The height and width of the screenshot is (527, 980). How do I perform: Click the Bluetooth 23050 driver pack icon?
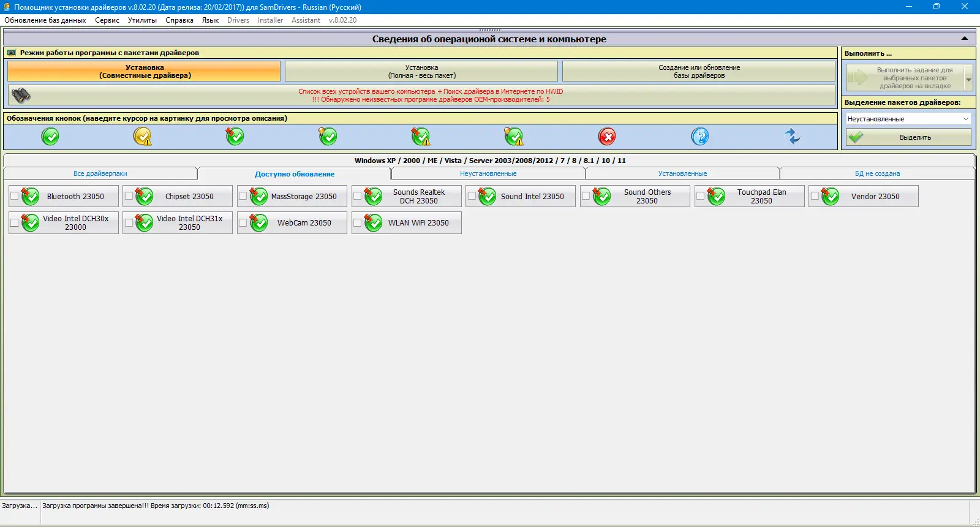point(30,196)
